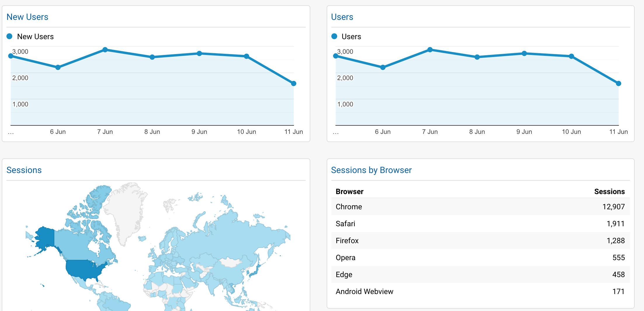
Task: Click the Sessions column header
Action: click(x=610, y=191)
